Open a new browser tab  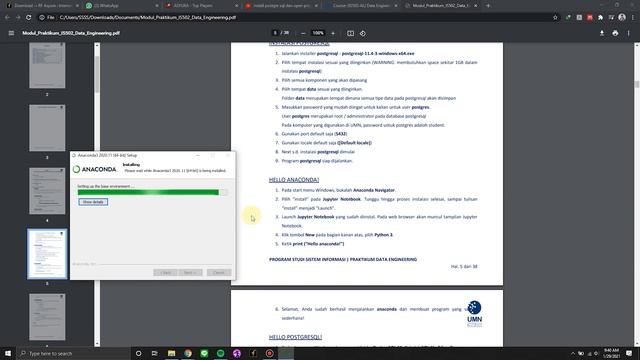(488, 6)
